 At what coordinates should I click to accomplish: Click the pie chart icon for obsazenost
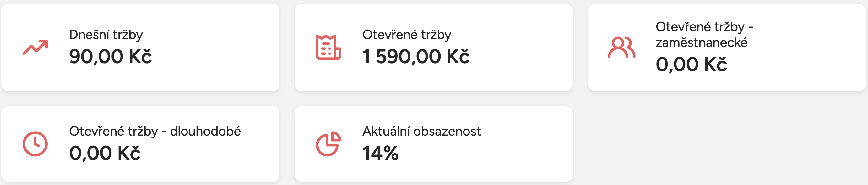click(328, 144)
